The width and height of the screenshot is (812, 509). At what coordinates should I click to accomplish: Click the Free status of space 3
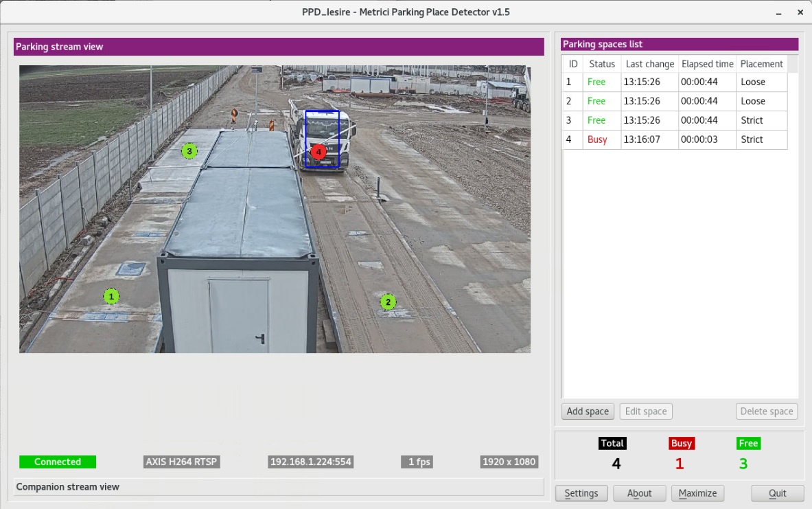[x=596, y=120]
